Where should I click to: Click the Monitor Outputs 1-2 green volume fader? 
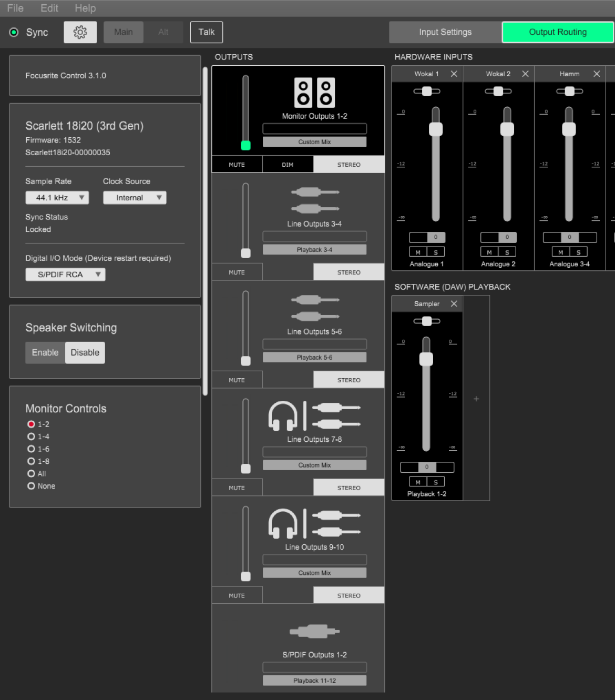[x=245, y=145]
